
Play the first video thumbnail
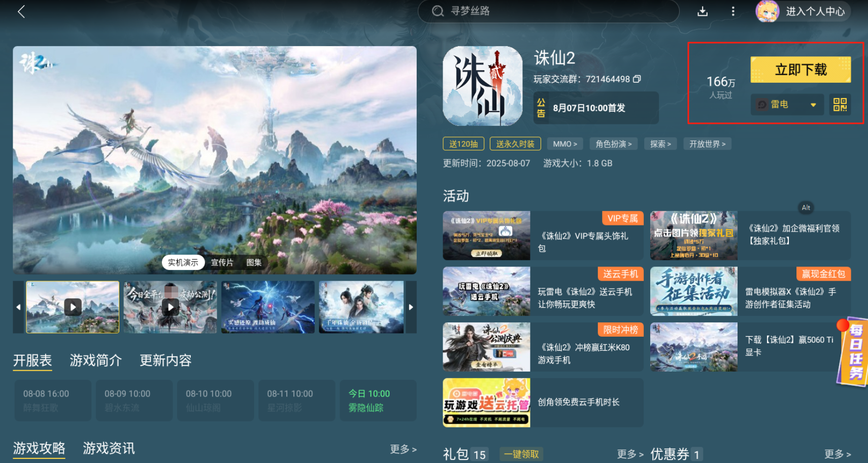click(x=73, y=307)
